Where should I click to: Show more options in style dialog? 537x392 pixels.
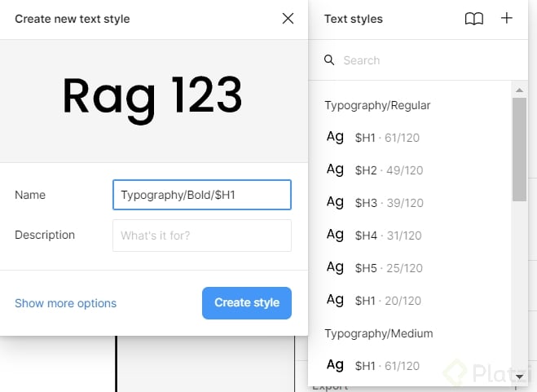[x=65, y=303]
